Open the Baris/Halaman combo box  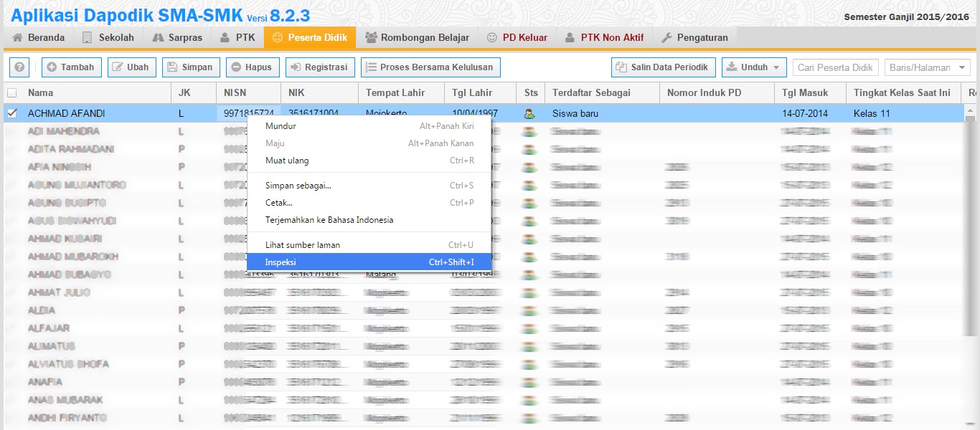[928, 67]
